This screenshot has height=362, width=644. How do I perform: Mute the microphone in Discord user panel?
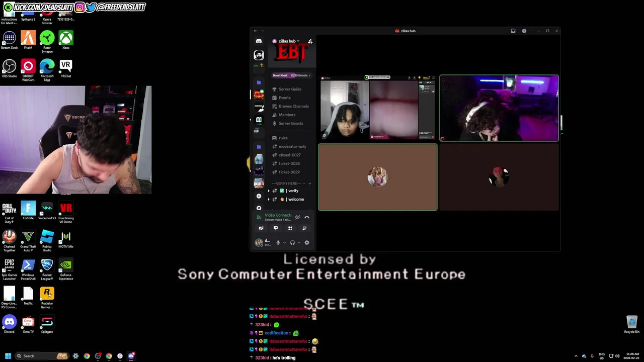click(278, 243)
